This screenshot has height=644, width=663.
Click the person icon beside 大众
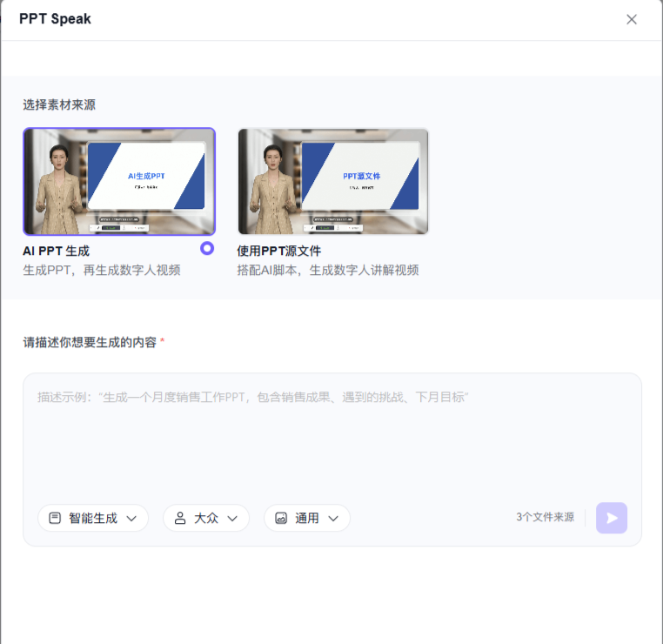(x=180, y=518)
